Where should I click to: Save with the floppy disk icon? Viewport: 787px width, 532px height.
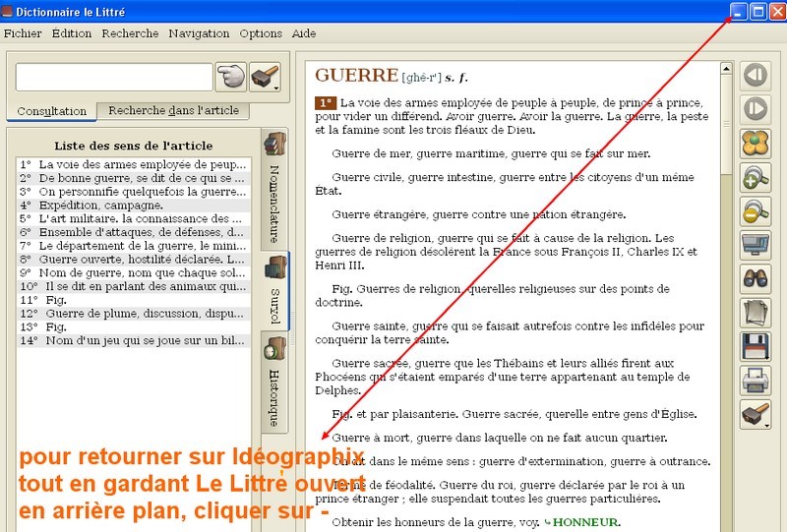click(756, 346)
